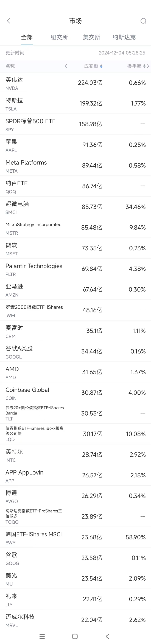This screenshot has height=644, width=151.
Task: Open SPDR标普500 ETF row
Action: click(75, 124)
